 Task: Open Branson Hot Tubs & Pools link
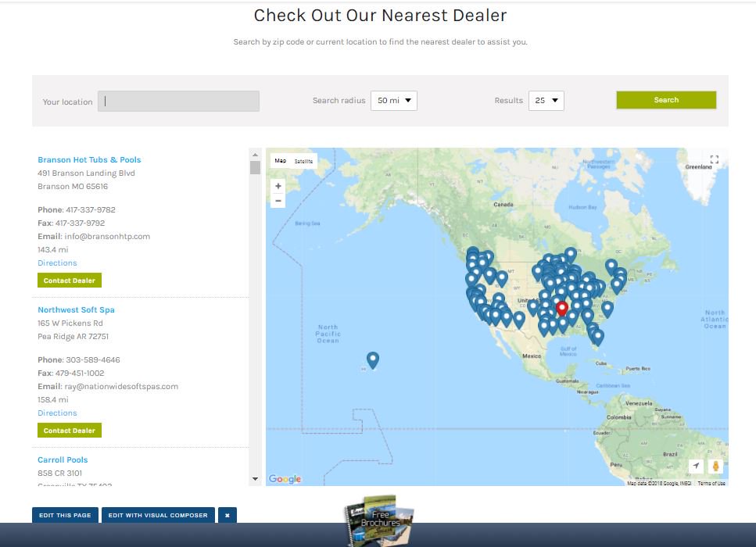[x=89, y=159]
